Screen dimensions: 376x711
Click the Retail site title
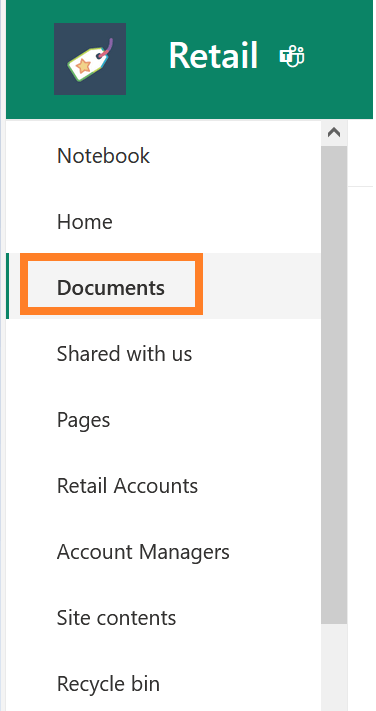coord(213,56)
